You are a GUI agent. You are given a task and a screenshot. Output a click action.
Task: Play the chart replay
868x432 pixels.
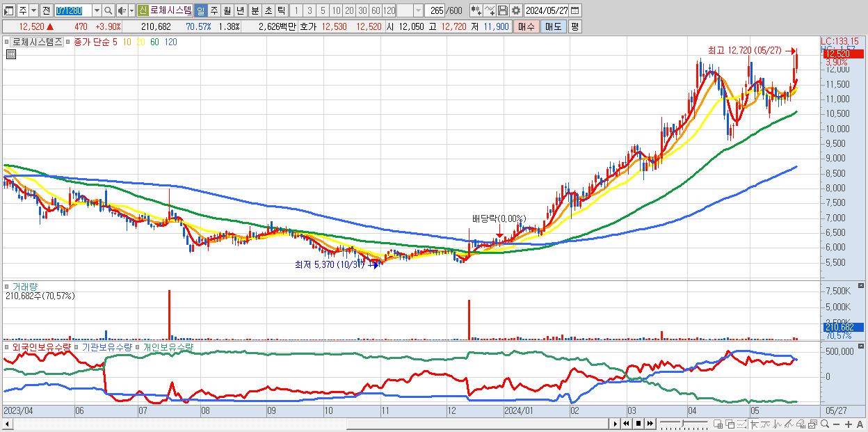(x=615, y=424)
